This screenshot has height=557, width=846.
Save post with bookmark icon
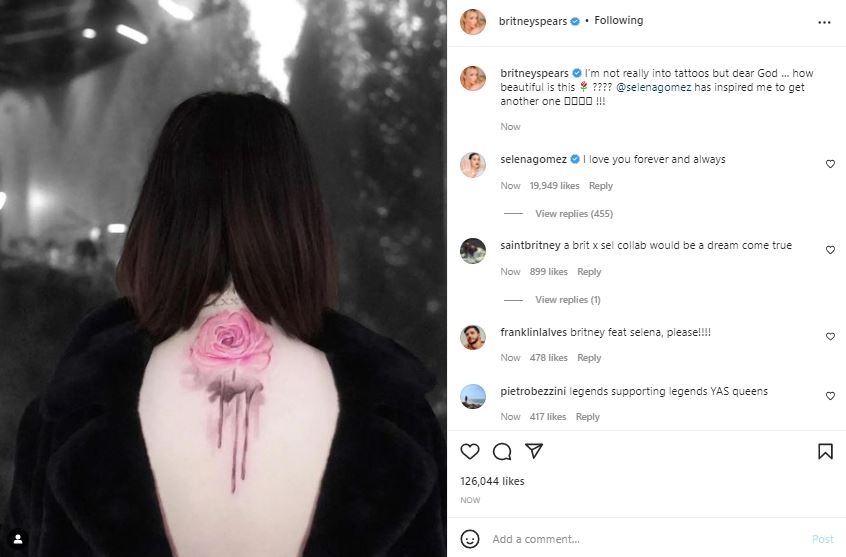(x=825, y=451)
